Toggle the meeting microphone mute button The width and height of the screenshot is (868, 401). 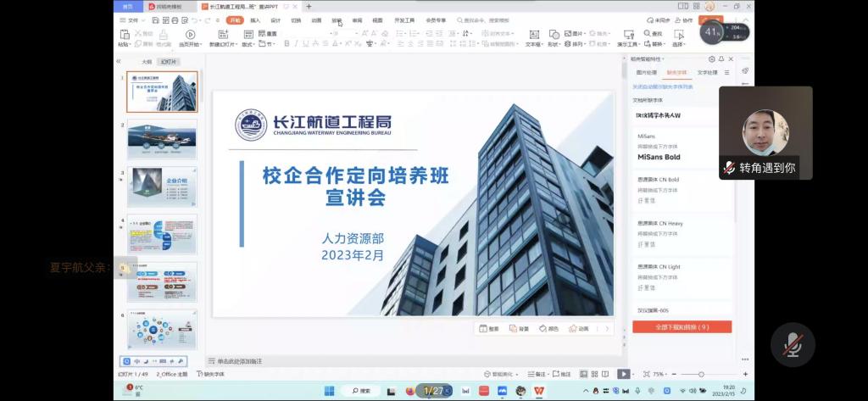coord(793,345)
